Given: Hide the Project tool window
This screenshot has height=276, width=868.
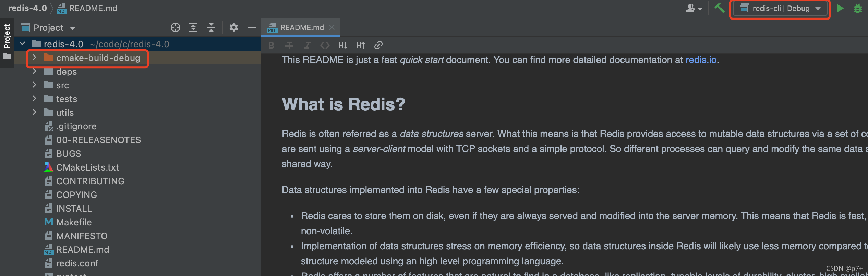Looking at the screenshot, I should (x=252, y=27).
